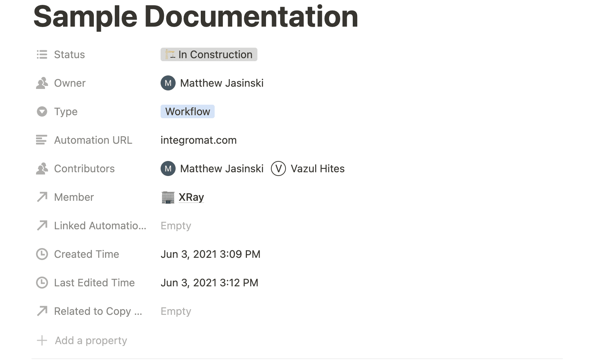600x364 pixels.
Task: Click Vazul Hites in Contributors
Action: point(317,169)
